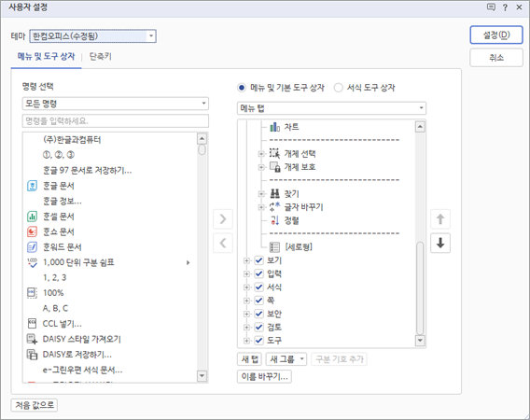Click the DAISY로 저장하기 icon
This screenshot has height=420, width=530.
[32, 355]
